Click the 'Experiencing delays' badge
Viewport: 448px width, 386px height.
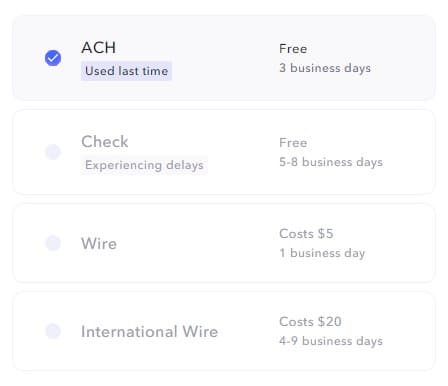point(144,165)
